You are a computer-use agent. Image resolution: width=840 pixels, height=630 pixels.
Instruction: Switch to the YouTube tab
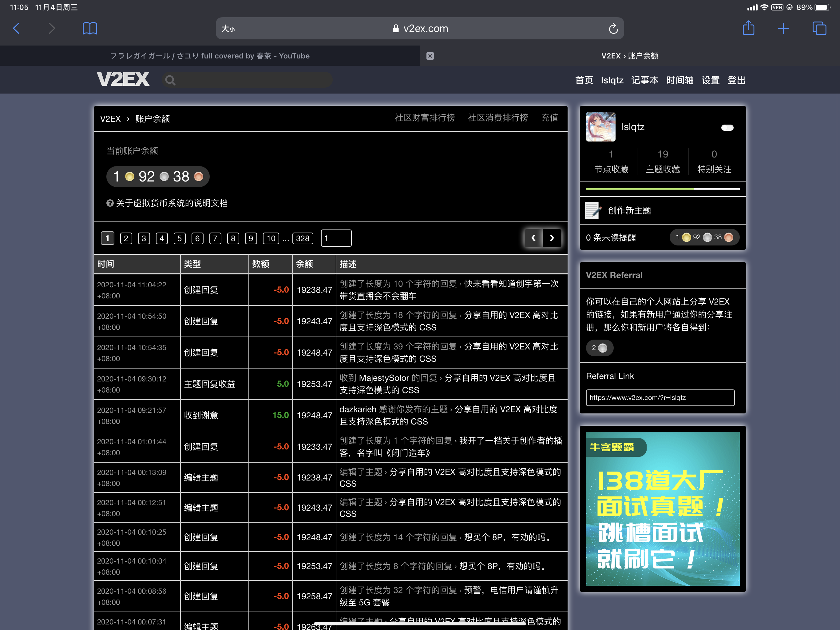coord(210,56)
